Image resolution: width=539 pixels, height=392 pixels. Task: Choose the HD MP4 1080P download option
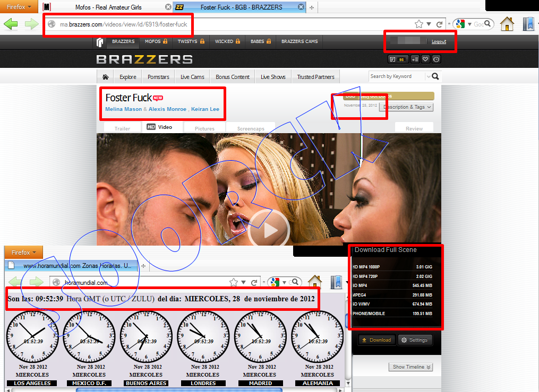click(392, 267)
